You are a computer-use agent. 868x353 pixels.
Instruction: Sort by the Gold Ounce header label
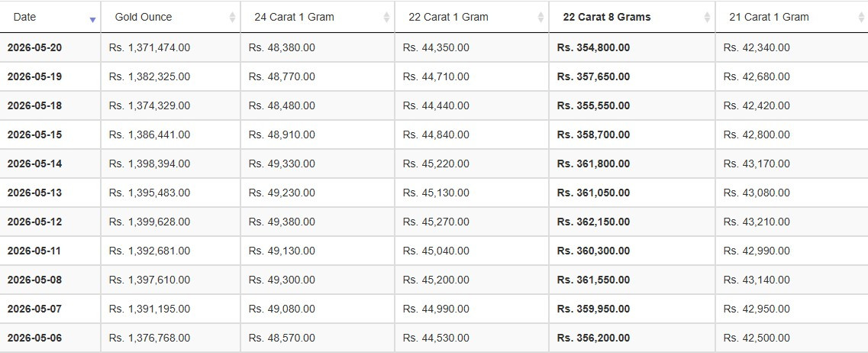144,17
